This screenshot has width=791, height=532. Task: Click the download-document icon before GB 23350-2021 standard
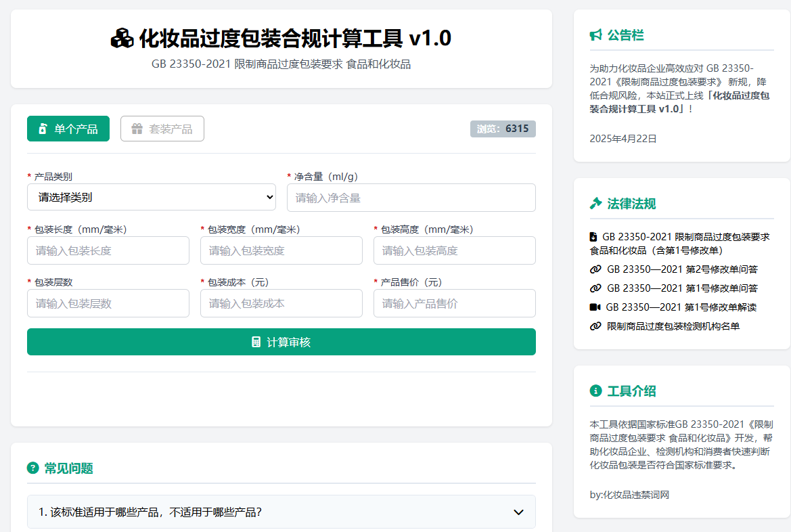[x=595, y=237]
